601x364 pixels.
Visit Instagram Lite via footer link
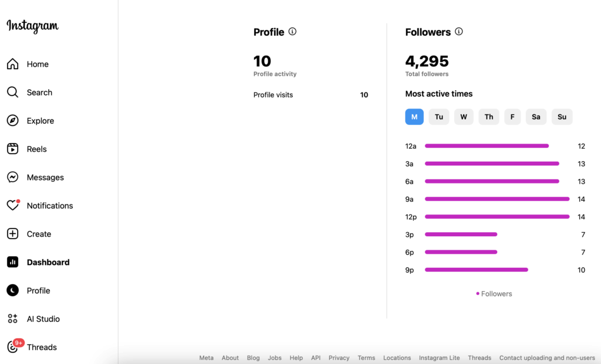(x=439, y=358)
